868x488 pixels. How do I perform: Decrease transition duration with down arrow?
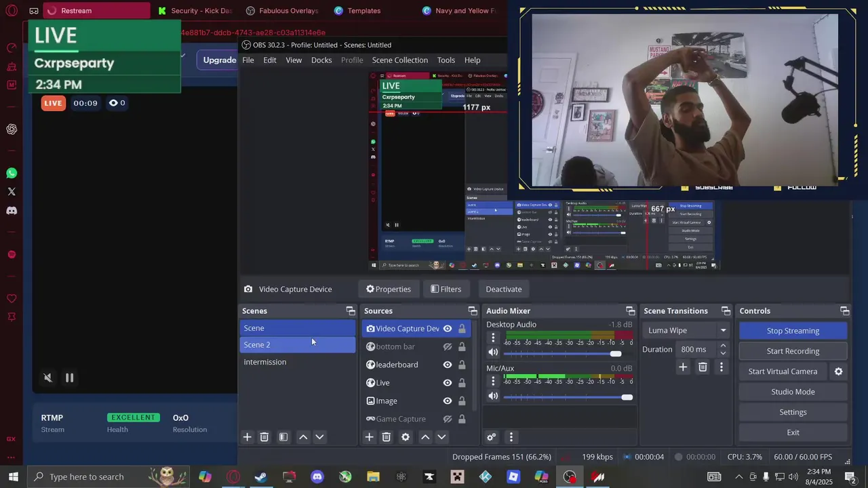tap(723, 353)
